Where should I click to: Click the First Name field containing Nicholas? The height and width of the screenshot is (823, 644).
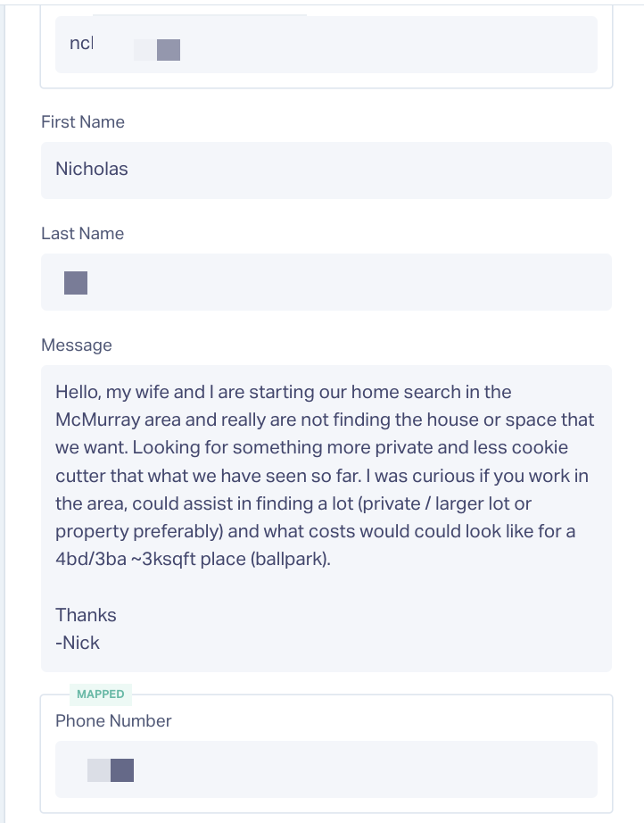click(326, 170)
